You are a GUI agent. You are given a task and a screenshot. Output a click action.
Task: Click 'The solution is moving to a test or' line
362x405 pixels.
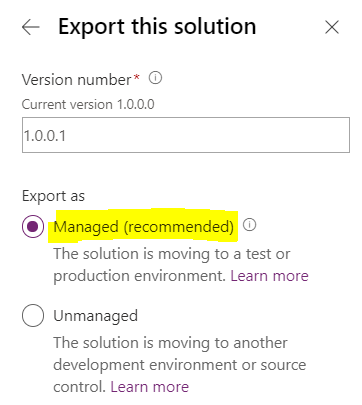click(x=172, y=254)
